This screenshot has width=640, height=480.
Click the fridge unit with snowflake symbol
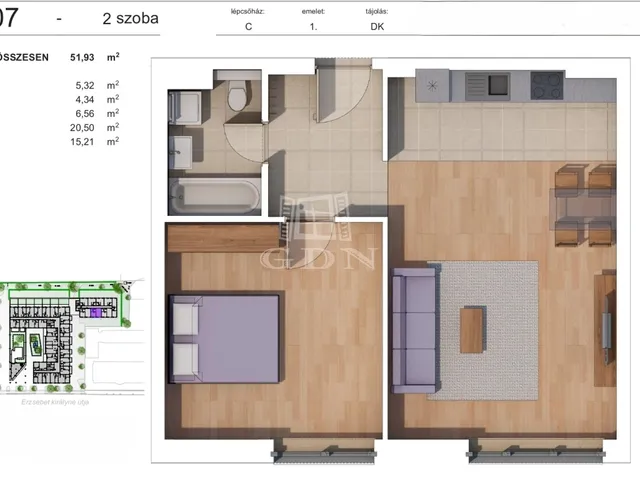pyautogui.click(x=432, y=86)
